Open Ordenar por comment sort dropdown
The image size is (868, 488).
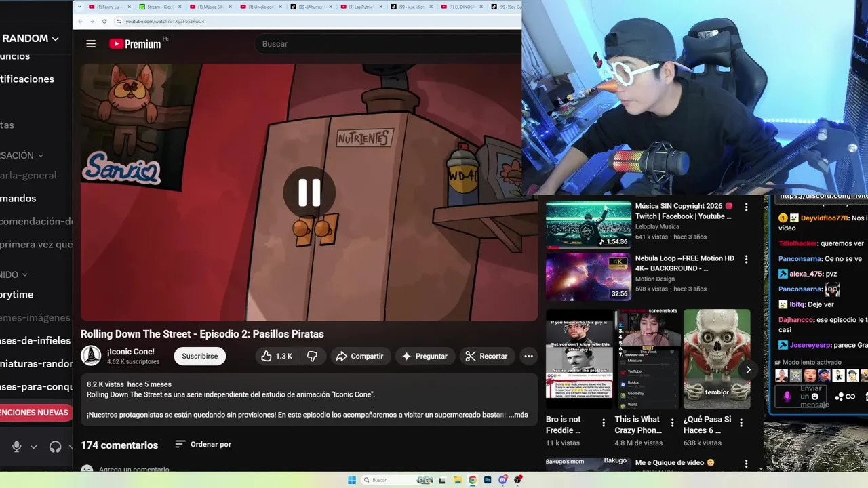click(x=203, y=445)
